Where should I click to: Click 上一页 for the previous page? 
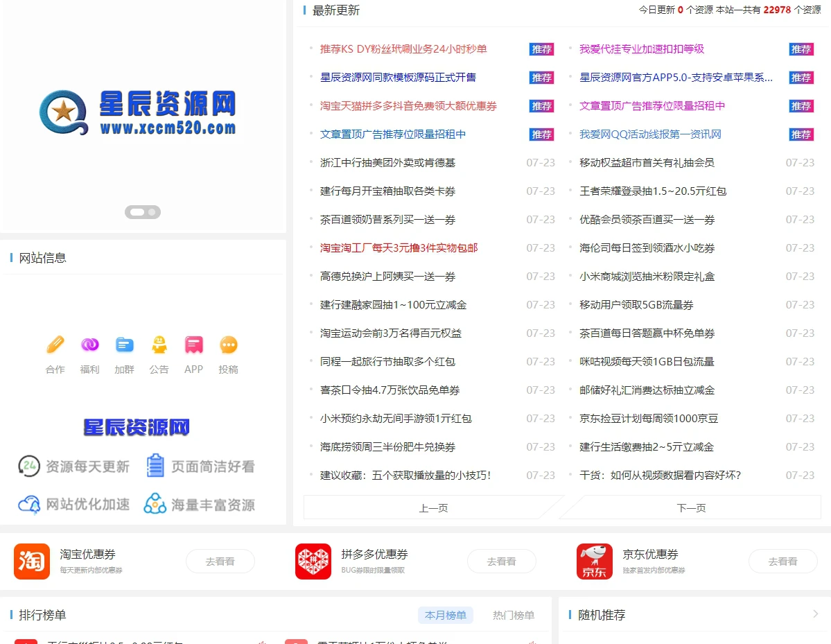tap(432, 507)
